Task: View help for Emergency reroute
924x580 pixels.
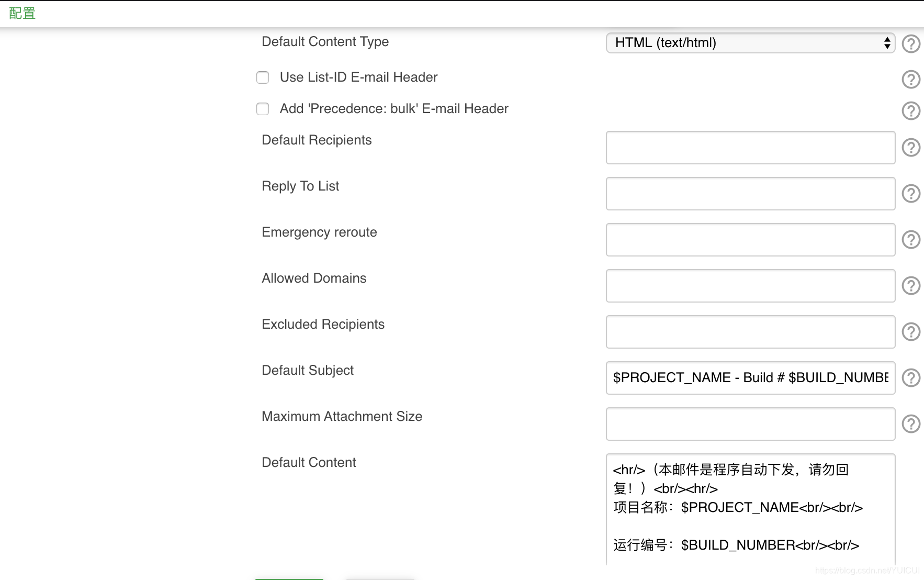Action: point(911,240)
